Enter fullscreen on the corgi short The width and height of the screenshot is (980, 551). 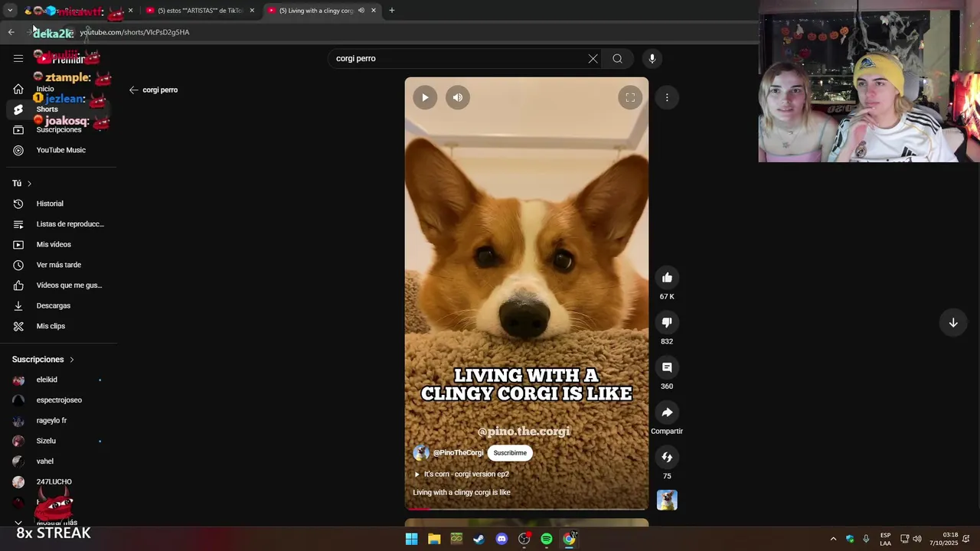[x=630, y=97]
